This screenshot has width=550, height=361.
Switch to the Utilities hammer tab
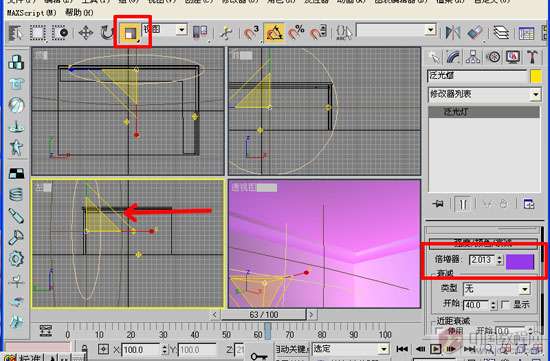pos(532,57)
